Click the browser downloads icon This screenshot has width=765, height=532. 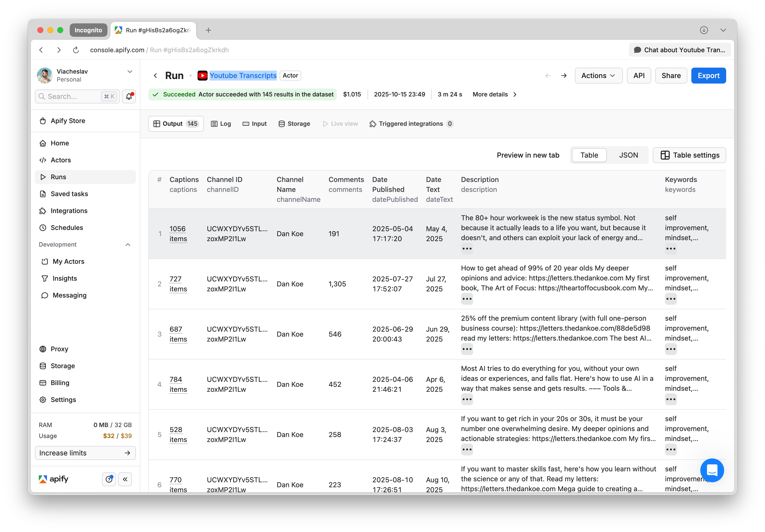point(704,30)
